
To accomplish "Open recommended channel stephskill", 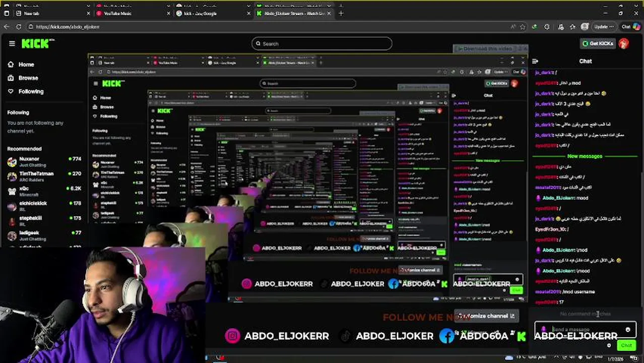I will [x=44, y=220].
